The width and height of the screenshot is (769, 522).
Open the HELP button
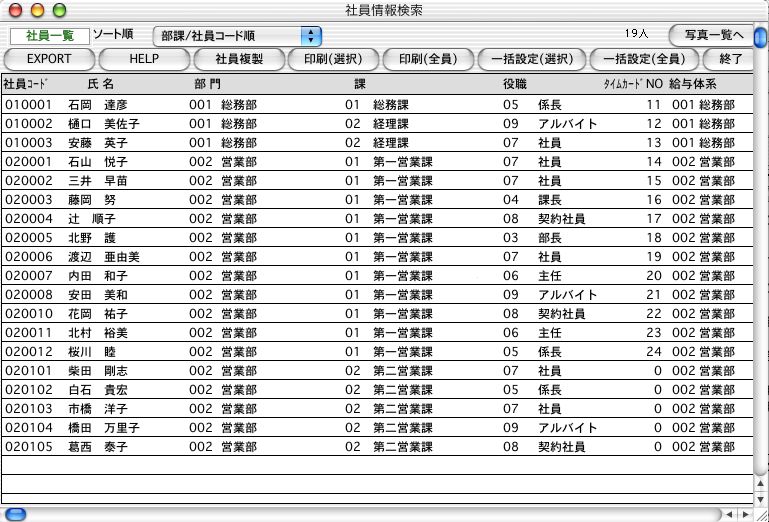(x=144, y=59)
